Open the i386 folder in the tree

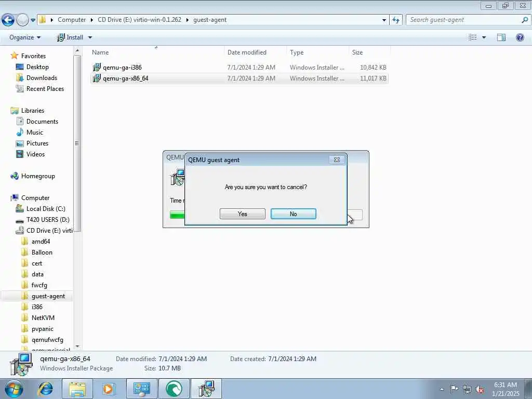click(x=37, y=307)
